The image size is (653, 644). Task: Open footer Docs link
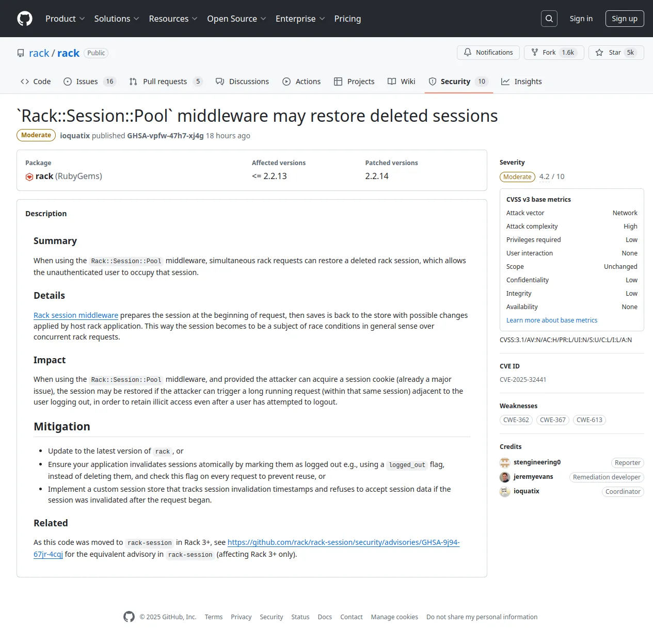325,617
